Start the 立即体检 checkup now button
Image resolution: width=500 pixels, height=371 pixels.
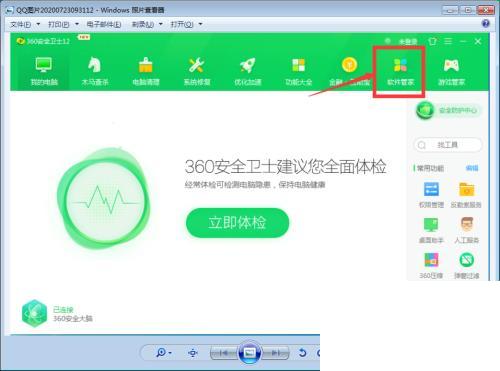237,223
